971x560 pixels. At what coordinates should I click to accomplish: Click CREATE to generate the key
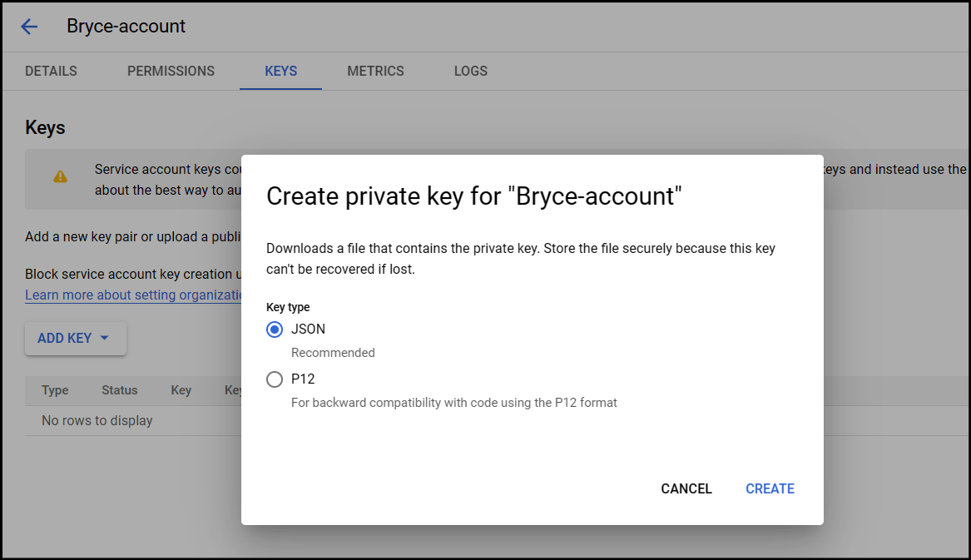(x=769, y=488)
